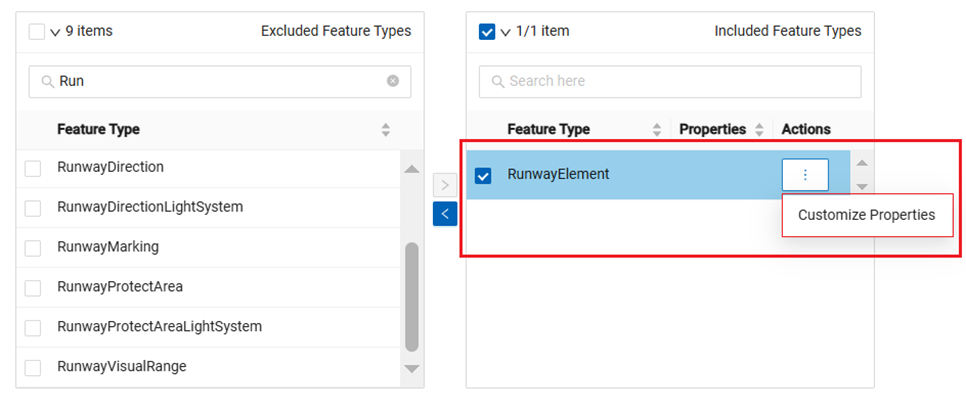Uncheck select-all in Included Feature Types
This screenshot has width=966, height=409.
click(487, 31)
